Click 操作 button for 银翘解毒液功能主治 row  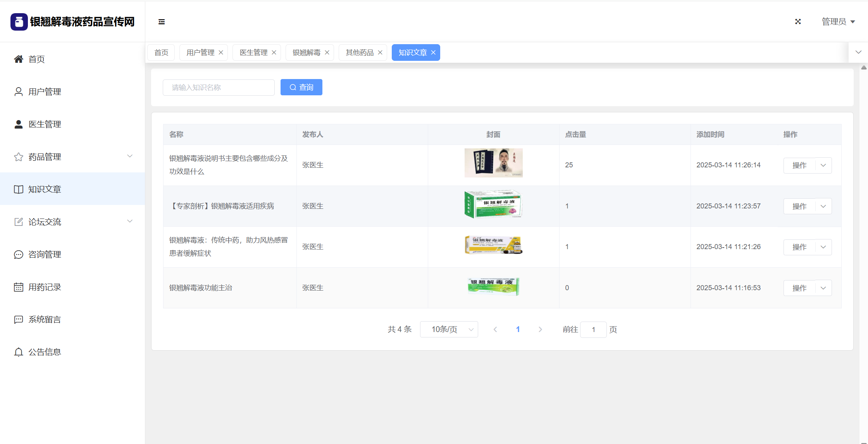click(x=799, y=288)
